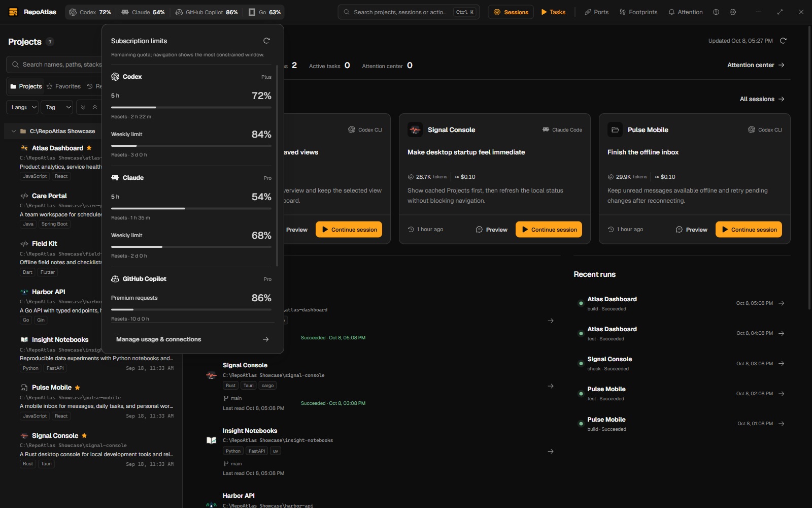Select the Favorites sidebar tab

coord(63,86)
